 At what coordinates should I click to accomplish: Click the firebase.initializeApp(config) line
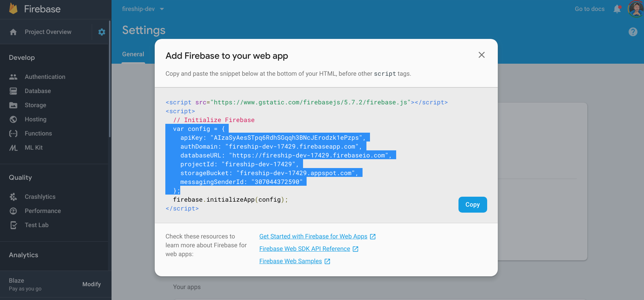point(230,200)
